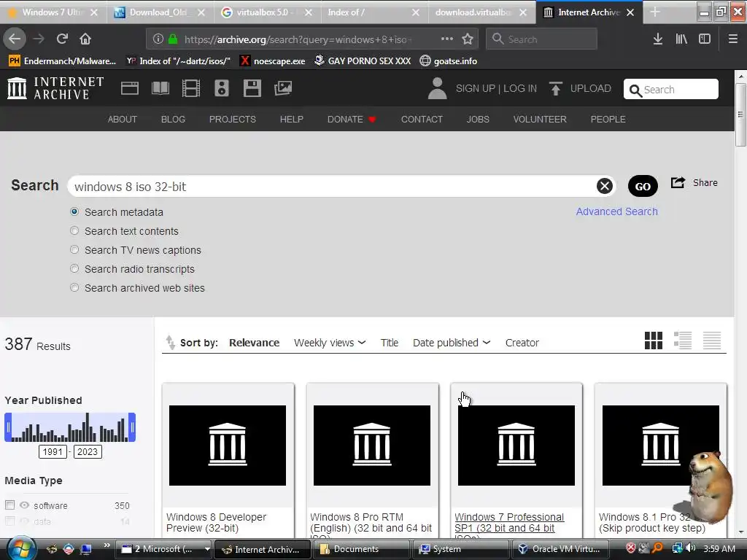Open Advanced Search link
This screenshot has height=560, width=747.
pos(617,211)
